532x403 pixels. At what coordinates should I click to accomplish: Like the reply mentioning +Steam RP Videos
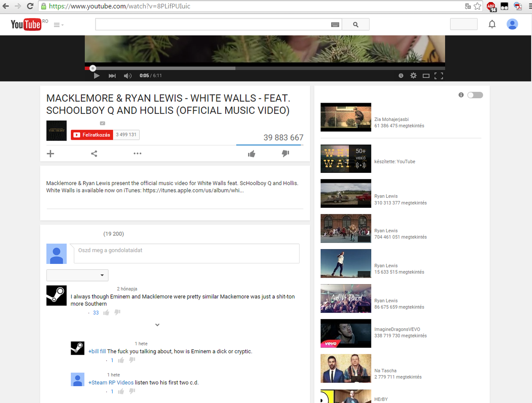point(121,391)
